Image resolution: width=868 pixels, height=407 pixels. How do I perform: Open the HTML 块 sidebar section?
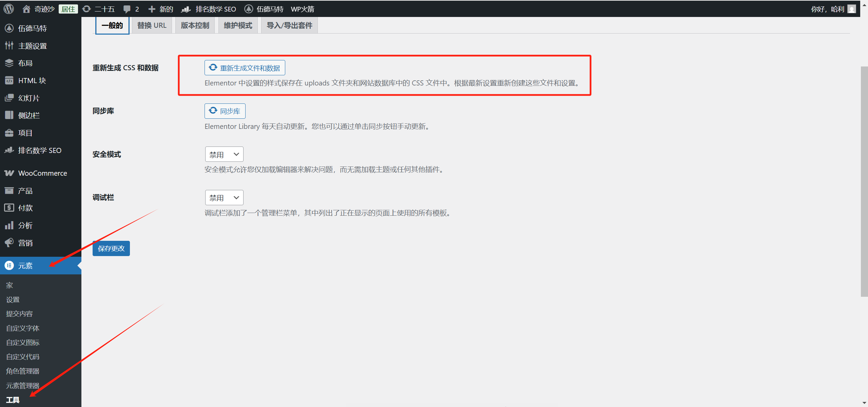click(x=32, y=80)
